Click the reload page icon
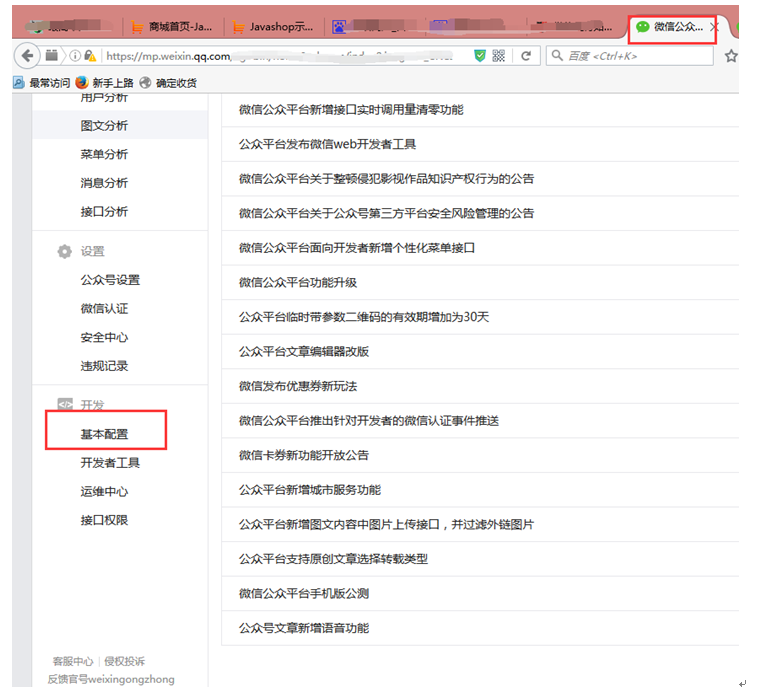This screenshot has width=758, height=695. coord(526,56)
